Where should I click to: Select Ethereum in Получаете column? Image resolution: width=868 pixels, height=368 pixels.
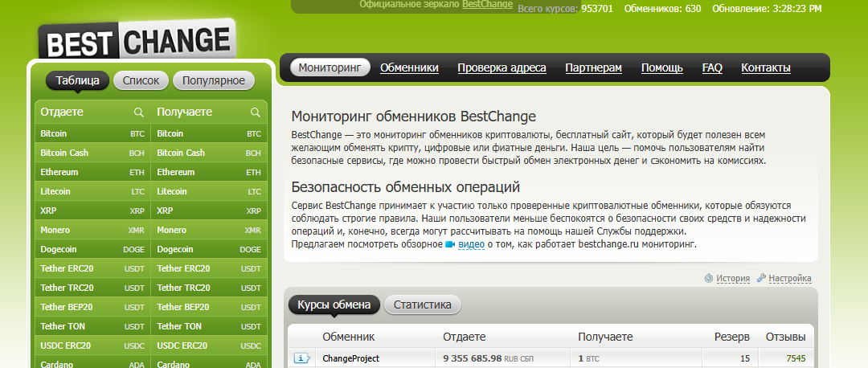209,172
